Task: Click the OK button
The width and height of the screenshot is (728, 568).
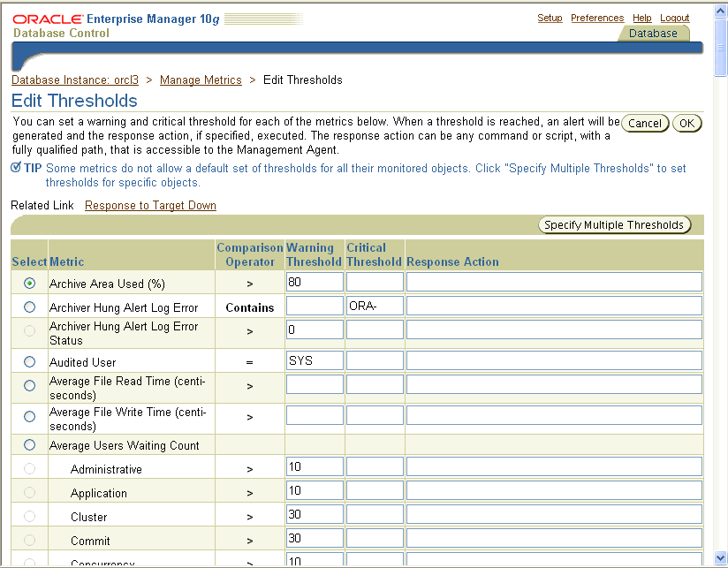Action: (686, 123)
